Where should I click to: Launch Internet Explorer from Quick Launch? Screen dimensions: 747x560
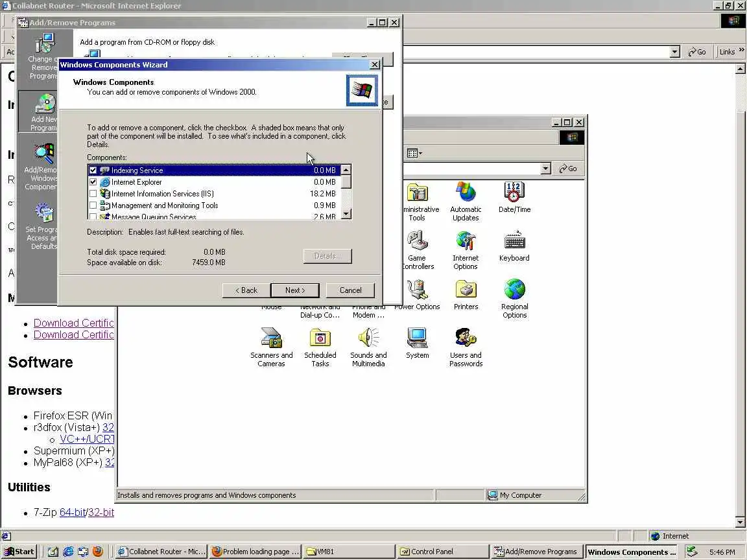[x=69, y=552]
